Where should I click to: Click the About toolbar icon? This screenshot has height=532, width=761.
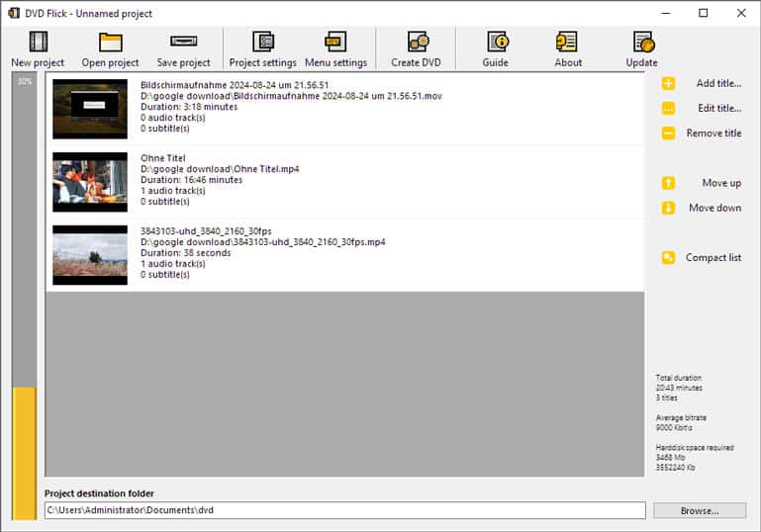567,42
